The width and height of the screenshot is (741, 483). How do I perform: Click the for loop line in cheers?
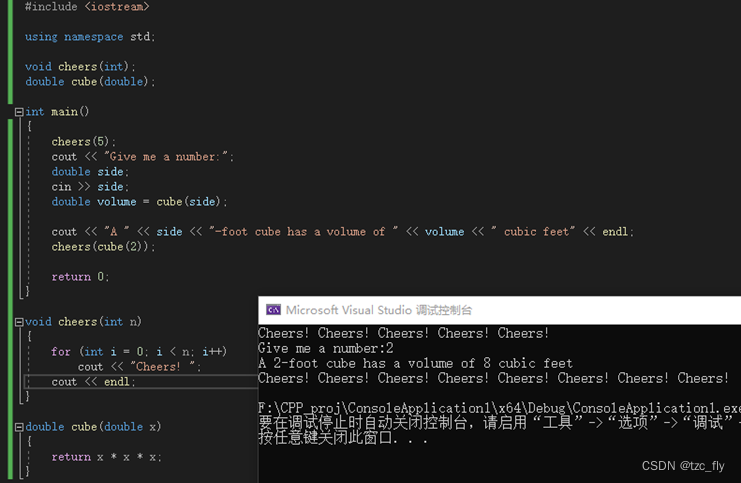tap(139, 352)
